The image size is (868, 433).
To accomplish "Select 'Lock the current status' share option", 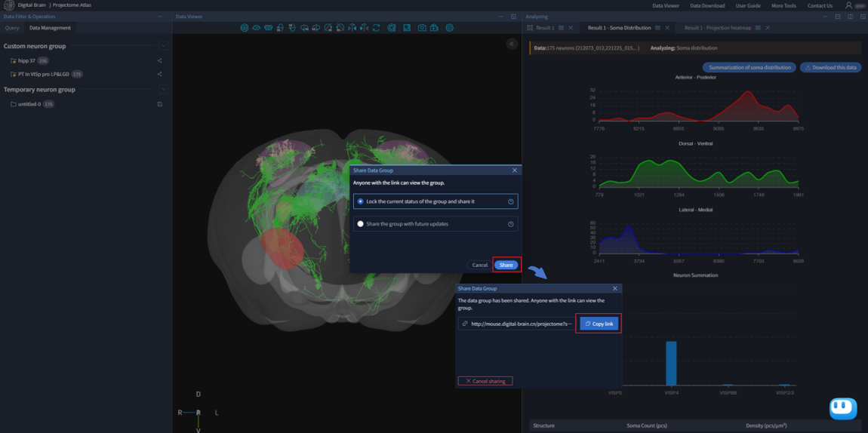I will click(x=361, y=201).
